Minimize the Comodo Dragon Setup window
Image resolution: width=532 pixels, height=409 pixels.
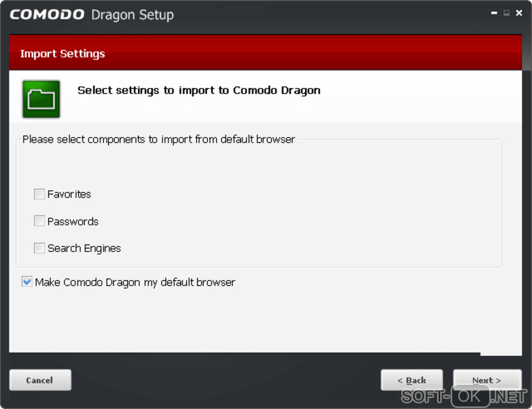tap(494, 14)
